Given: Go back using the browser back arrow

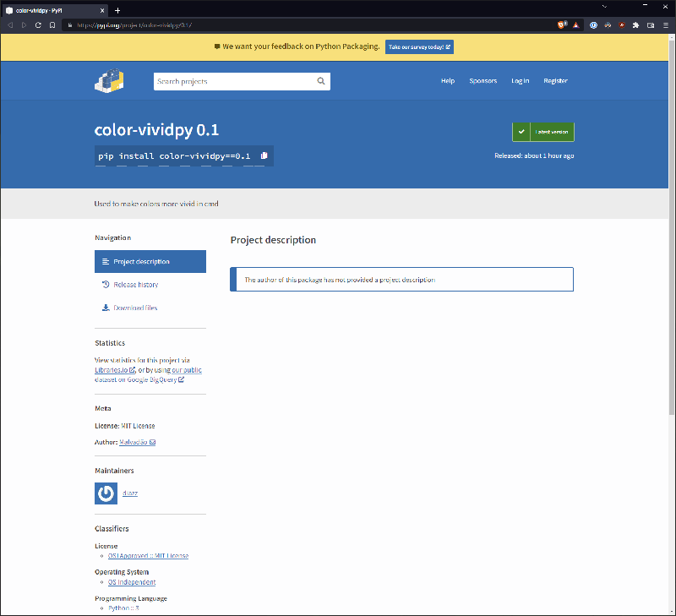Looking at the screenshot, I should pos(10,25).
